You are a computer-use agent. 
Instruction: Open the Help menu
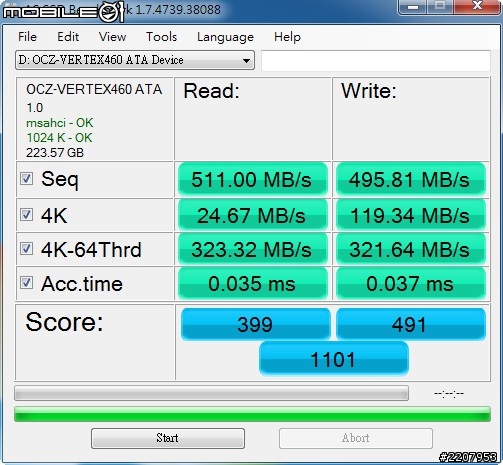(x=287, y=37)
